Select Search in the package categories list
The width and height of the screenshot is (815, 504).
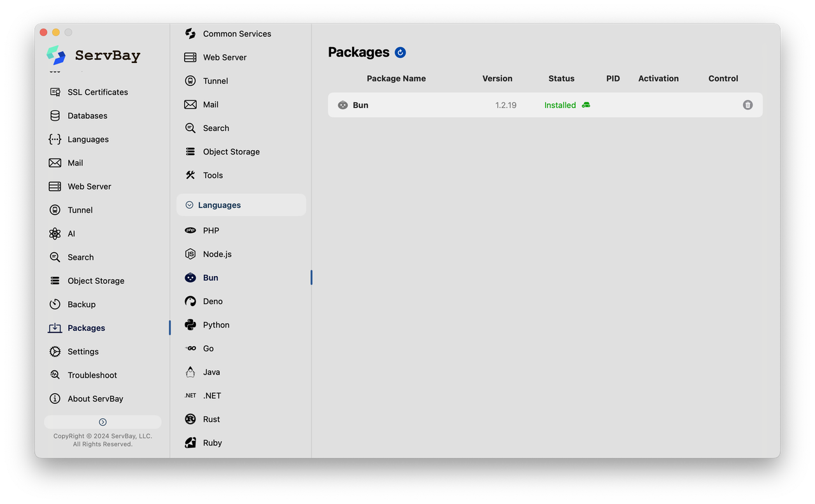pyautogui.click(x=216, y=128)
